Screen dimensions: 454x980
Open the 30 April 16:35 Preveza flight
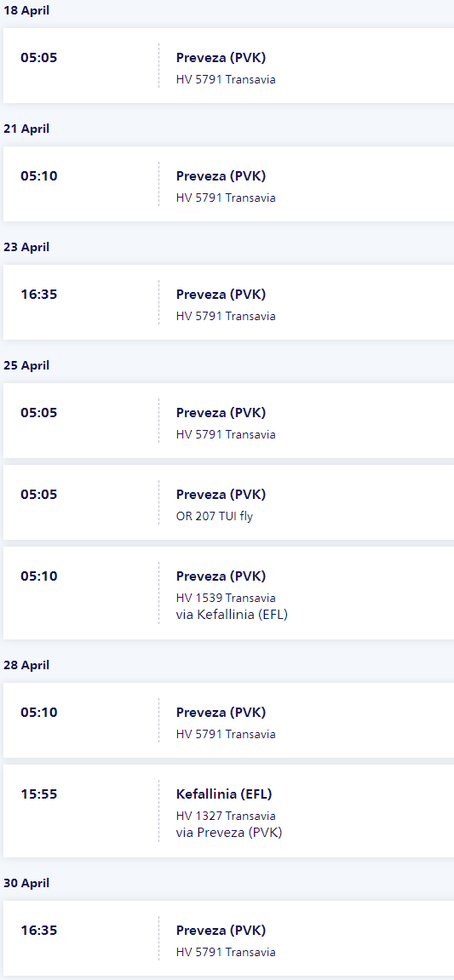point(229,938)
